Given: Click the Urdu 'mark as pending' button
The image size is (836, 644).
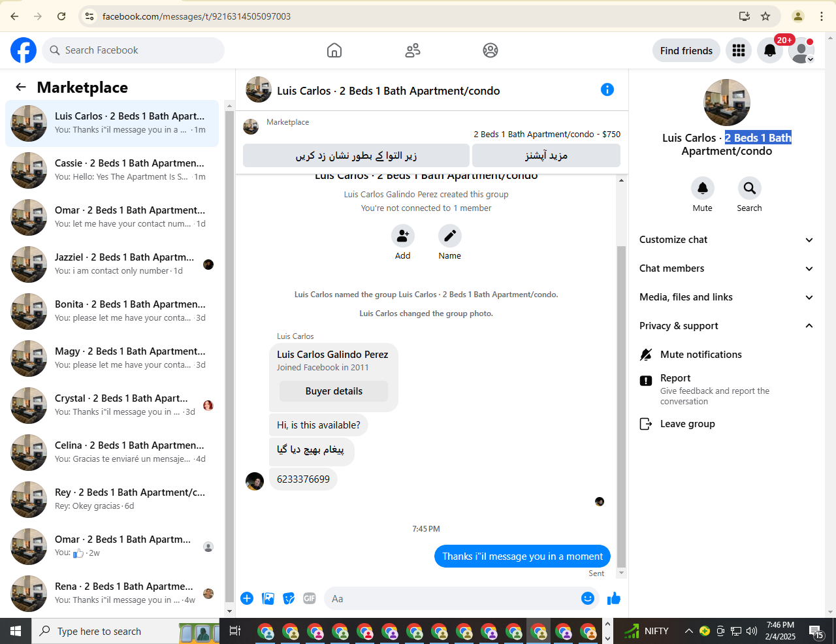Looking at the screenshot, I should pos(356,155).
